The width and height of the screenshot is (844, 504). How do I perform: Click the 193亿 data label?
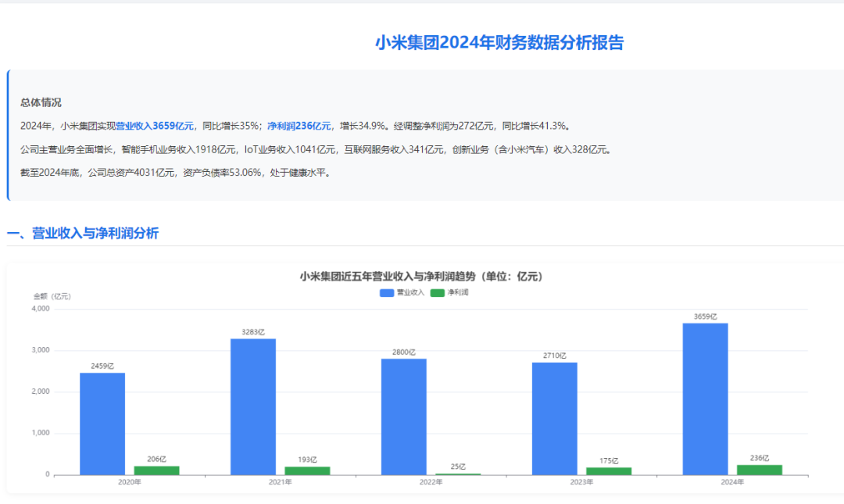click(307, 459)
